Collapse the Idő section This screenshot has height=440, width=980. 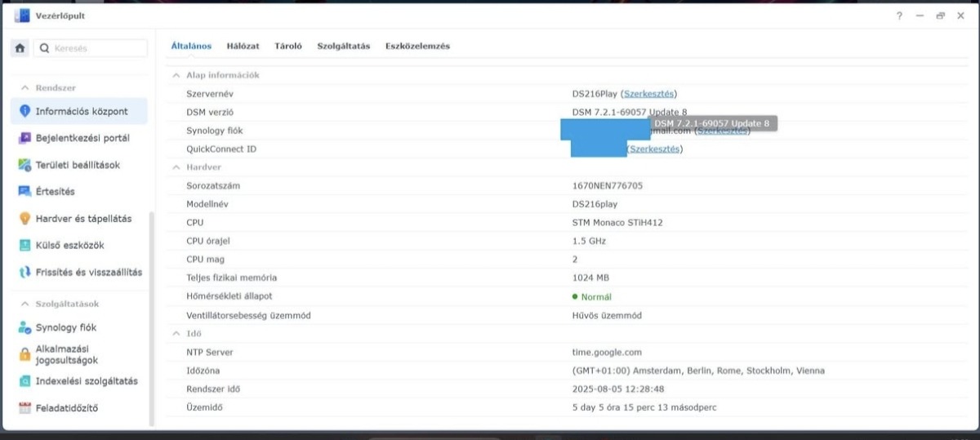pos(176,334)
